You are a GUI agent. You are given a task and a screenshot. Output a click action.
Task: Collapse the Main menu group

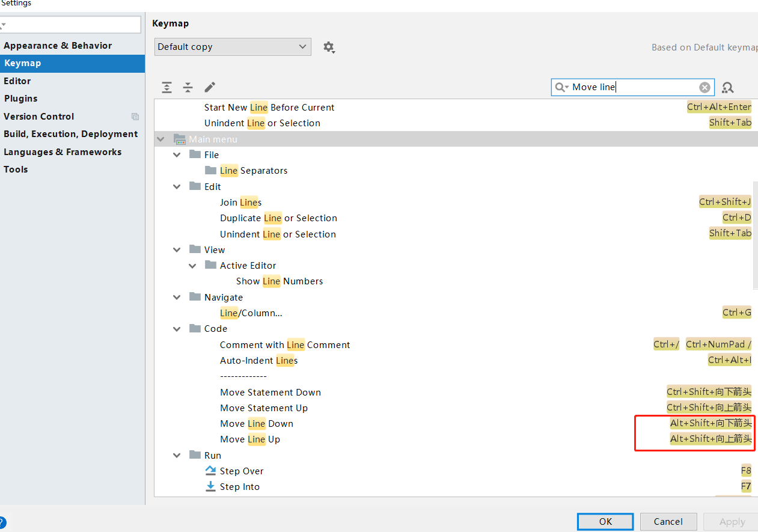point(160,139)
